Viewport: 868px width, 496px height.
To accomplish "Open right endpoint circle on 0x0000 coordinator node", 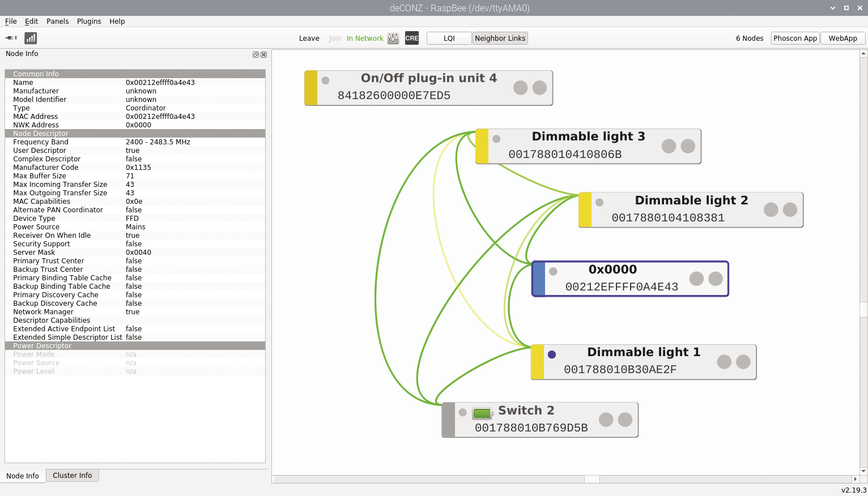I will tap(716, 279).
